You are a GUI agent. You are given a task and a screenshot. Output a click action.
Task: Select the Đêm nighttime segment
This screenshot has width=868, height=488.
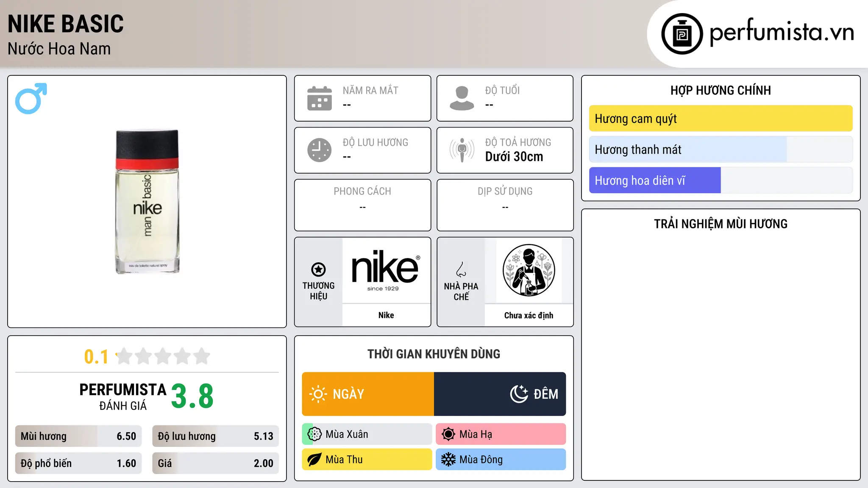tap(500, 394)
